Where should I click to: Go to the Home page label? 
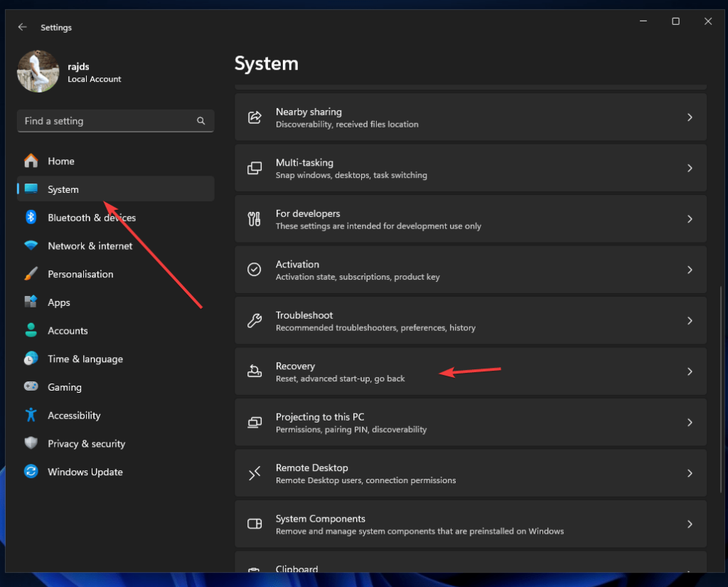point(61,162)
